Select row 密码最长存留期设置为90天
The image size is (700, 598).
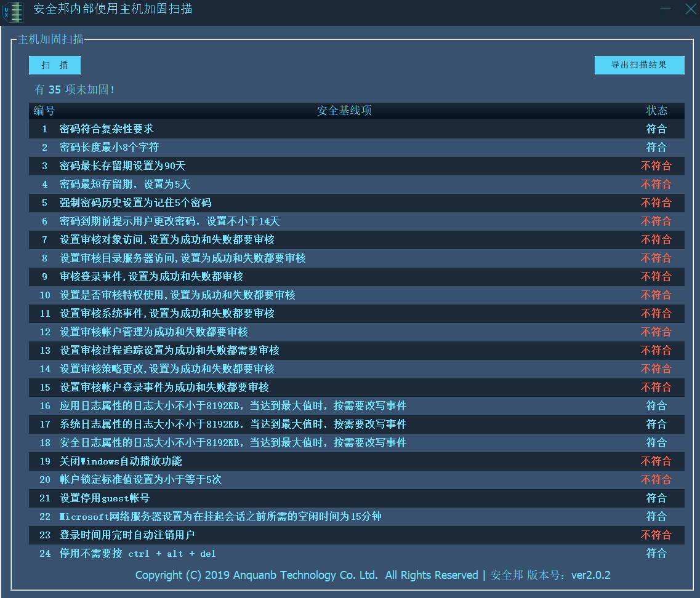356,166
